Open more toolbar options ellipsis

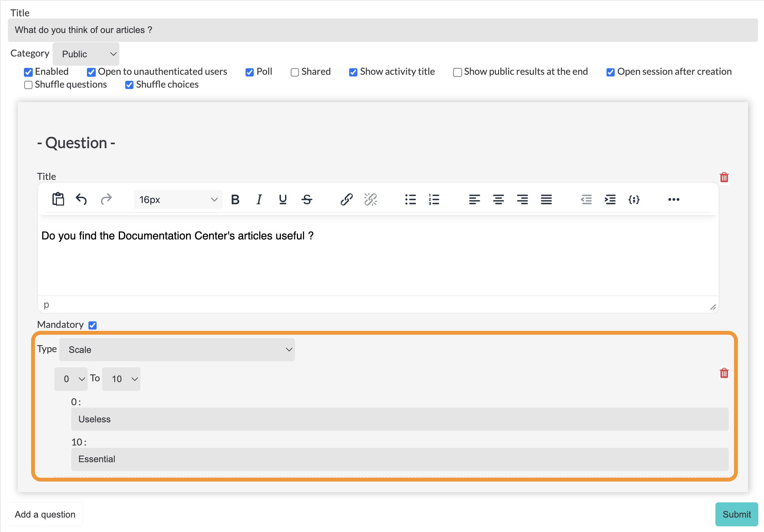(x=674, y=199)
